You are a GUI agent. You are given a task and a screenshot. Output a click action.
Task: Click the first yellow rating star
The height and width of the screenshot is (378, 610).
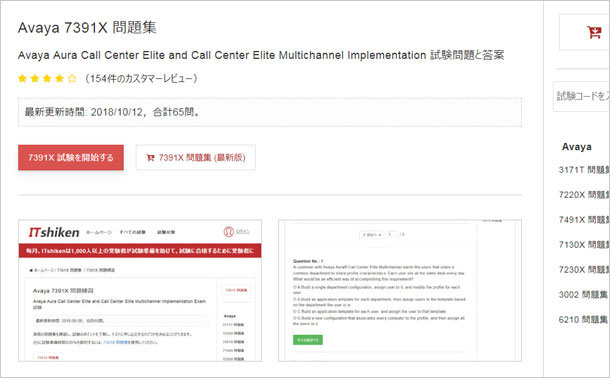tap(23, 79)
